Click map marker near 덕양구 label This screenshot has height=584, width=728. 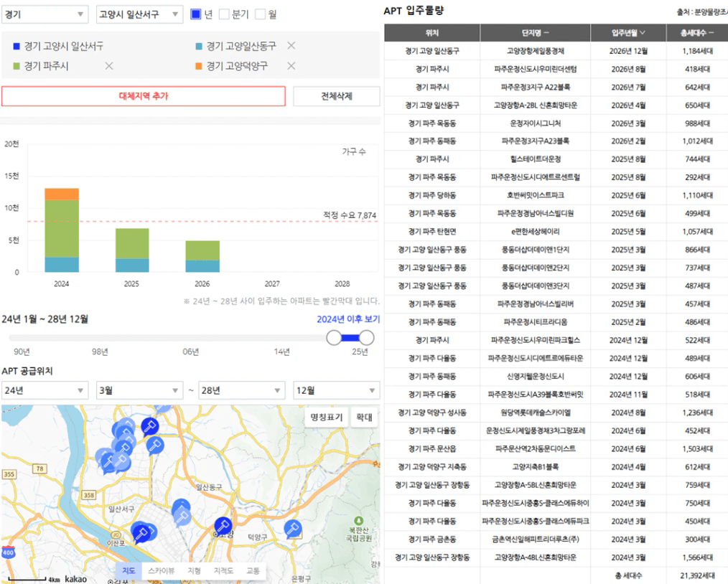[223, 526]
